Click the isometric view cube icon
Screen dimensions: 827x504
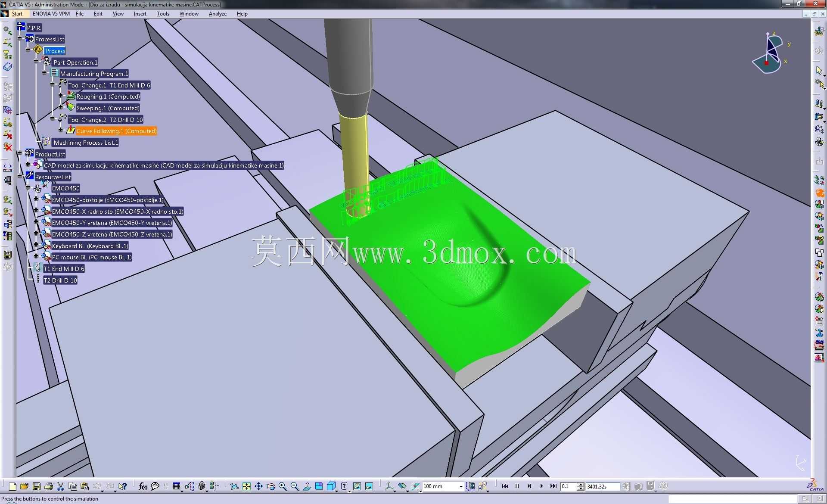click(x=331, y=486)
